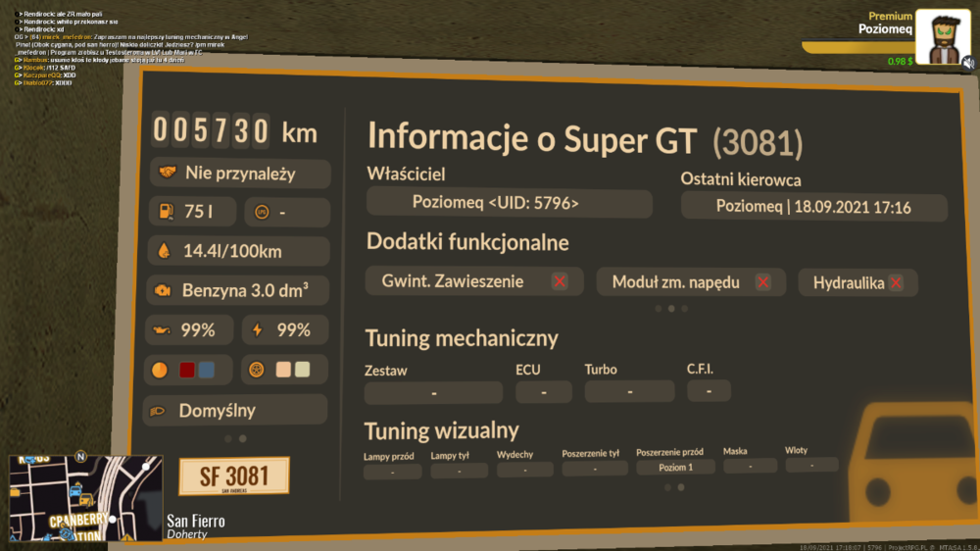Click the Benzyna 3.0 dm³ engine text

[x=245, y=290]
